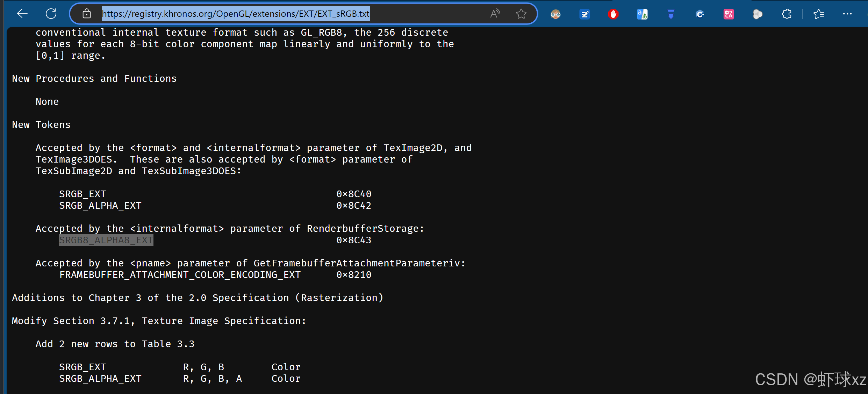
Task: Click the browser back arrow
Action: [22, 14]
